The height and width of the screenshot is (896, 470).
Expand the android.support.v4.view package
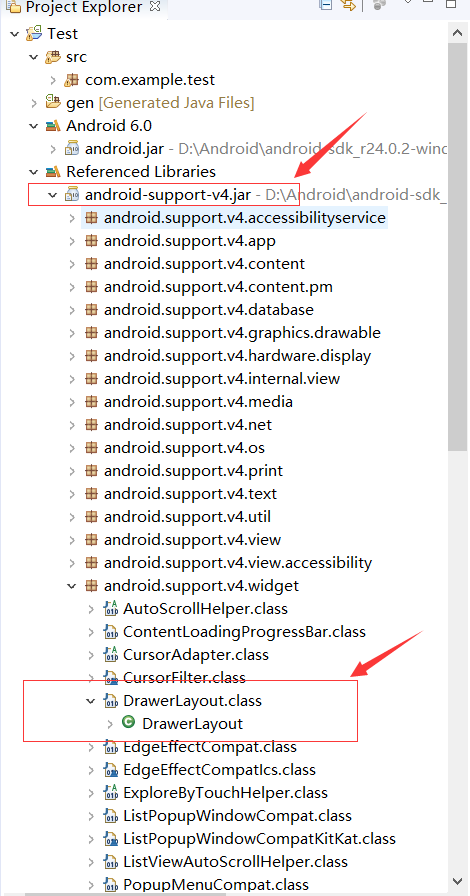pyautogui.click(x=72, y=540)
